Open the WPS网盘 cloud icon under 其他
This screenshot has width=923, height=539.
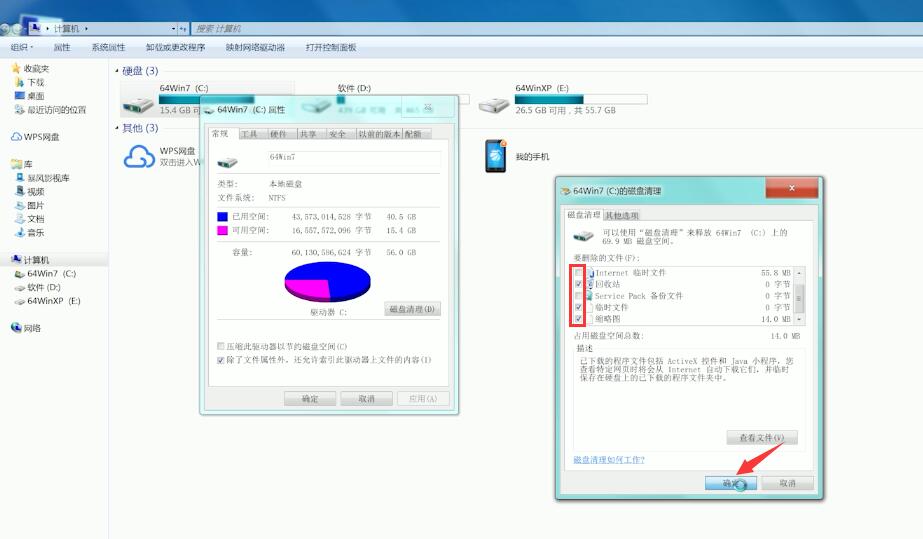click(139, 157)
